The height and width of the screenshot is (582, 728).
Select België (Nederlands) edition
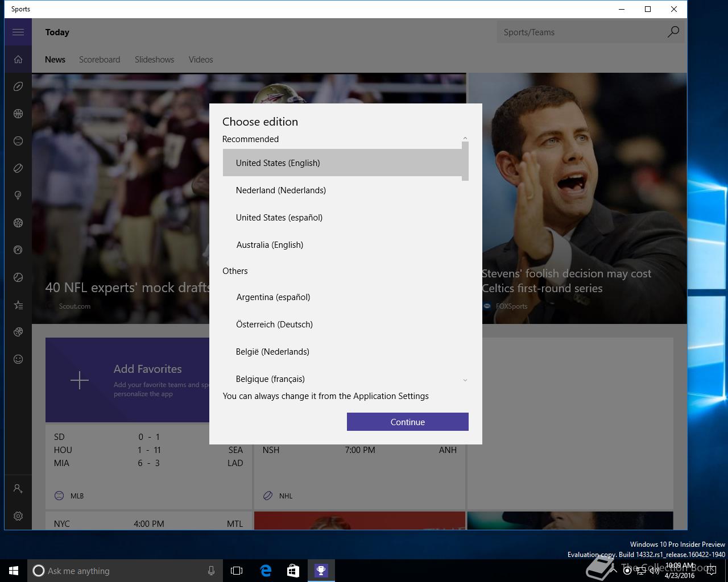pyautogui.click(x=342, y=351)
